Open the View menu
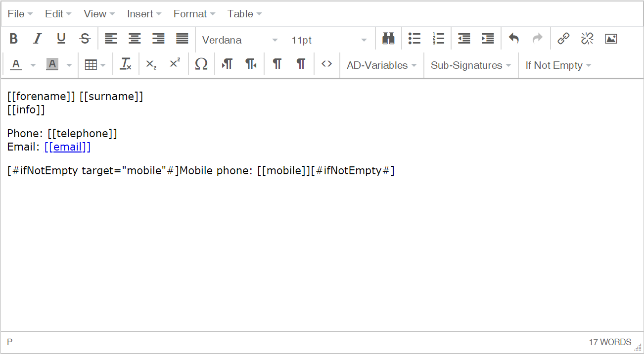The height and width of the screenshot is (354, 644). tap(99, 14)
